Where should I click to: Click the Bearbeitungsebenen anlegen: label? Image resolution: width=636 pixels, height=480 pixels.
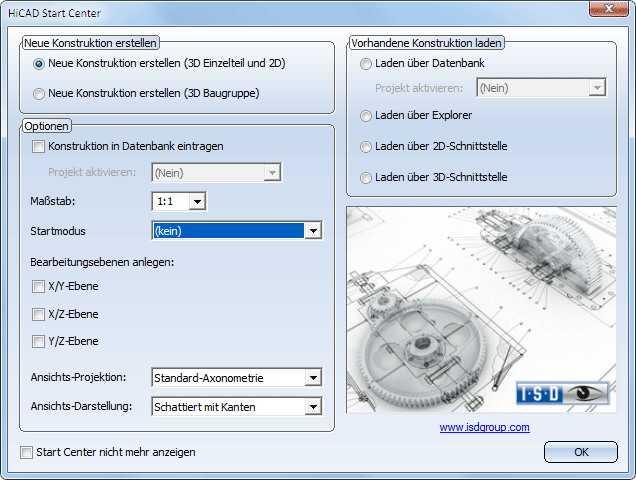click(x=102, y=262)
